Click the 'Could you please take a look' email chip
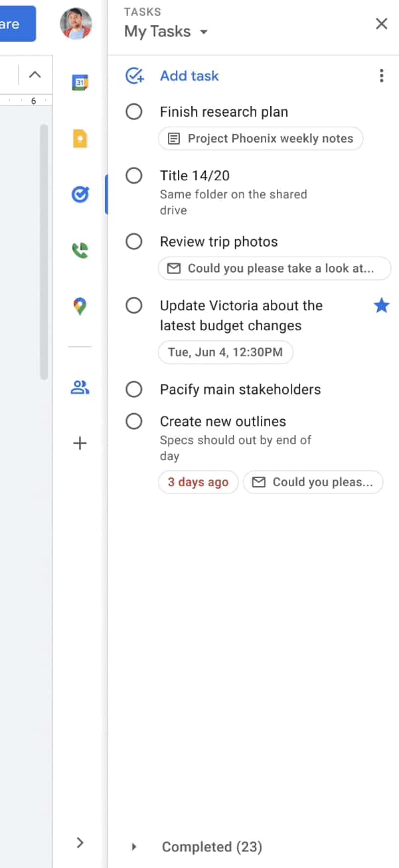 coord(274,268)
